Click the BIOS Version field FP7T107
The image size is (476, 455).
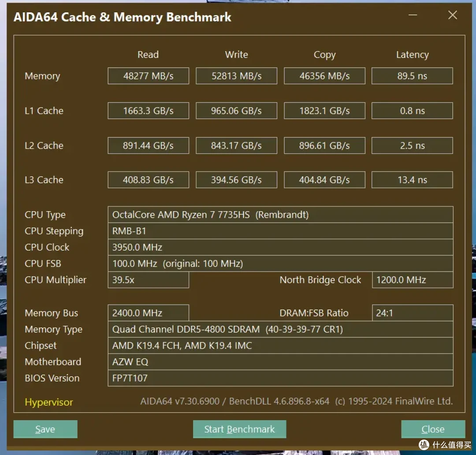(280, 378)
